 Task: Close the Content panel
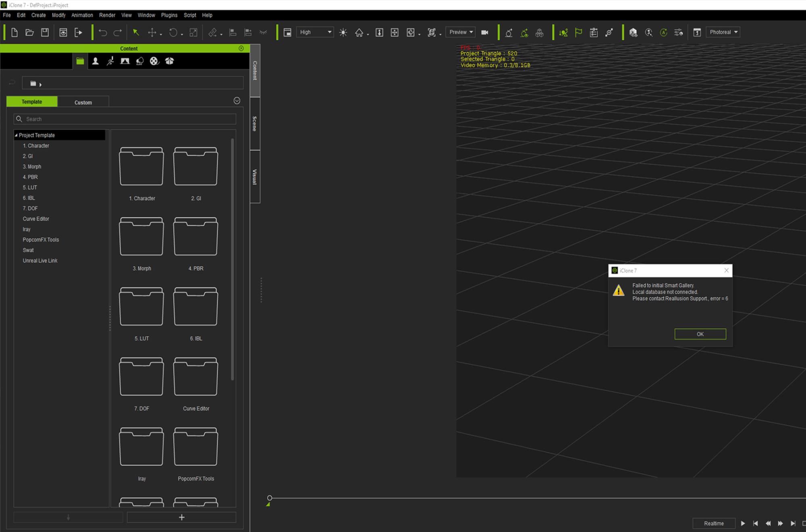click(241, 48)
